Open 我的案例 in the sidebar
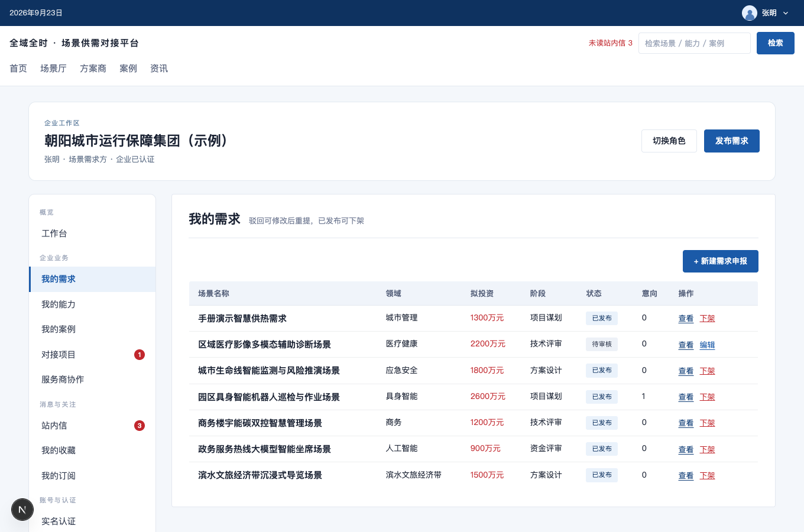Viewport: 804px width, 532px height. (92, 329)
